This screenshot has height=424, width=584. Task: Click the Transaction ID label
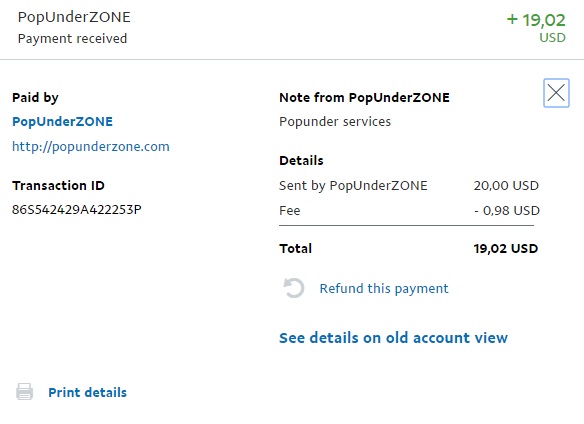58,186
